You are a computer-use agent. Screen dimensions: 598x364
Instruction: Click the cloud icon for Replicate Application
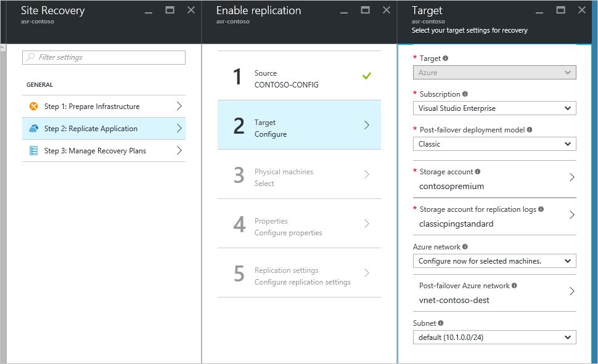coord(33,129)
